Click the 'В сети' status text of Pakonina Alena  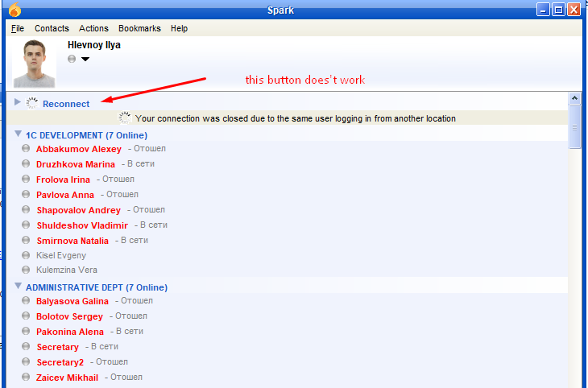click(130, 332)
